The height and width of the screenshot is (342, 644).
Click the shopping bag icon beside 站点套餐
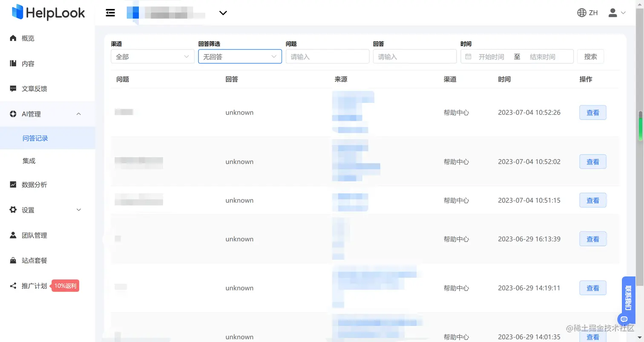[13, 260]
